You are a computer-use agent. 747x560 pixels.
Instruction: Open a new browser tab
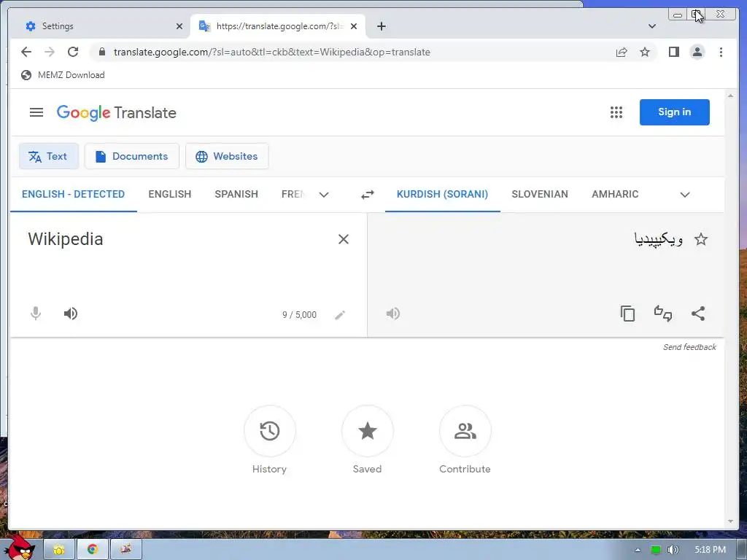(381, 26)
